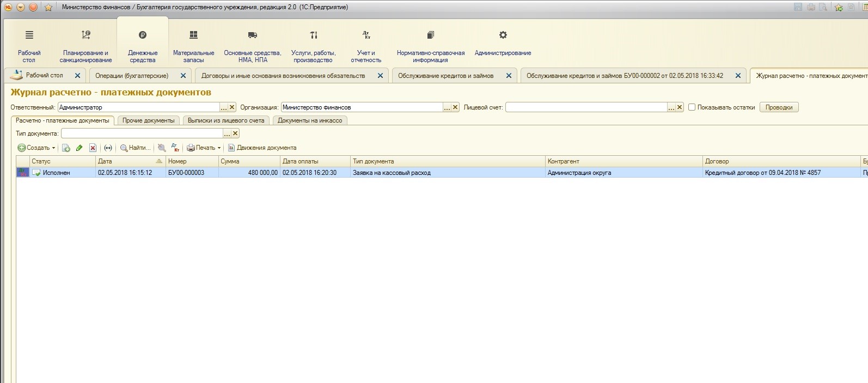Switch to the Прочие документы tab
This screenshot has width=868, height=383.
click(149, 120)
